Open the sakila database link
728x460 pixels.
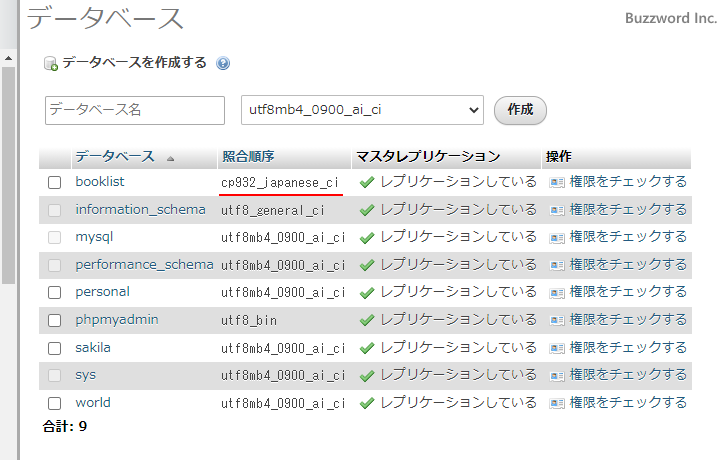[93, 348]
